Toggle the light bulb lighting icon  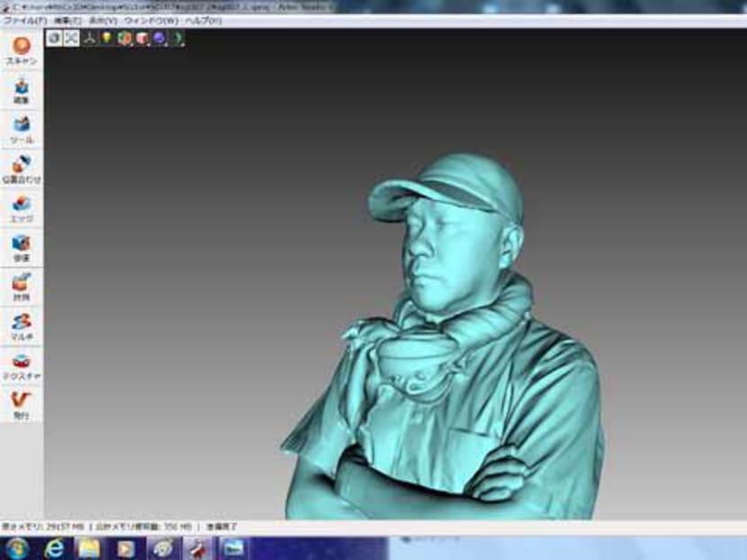click(106, 38)
